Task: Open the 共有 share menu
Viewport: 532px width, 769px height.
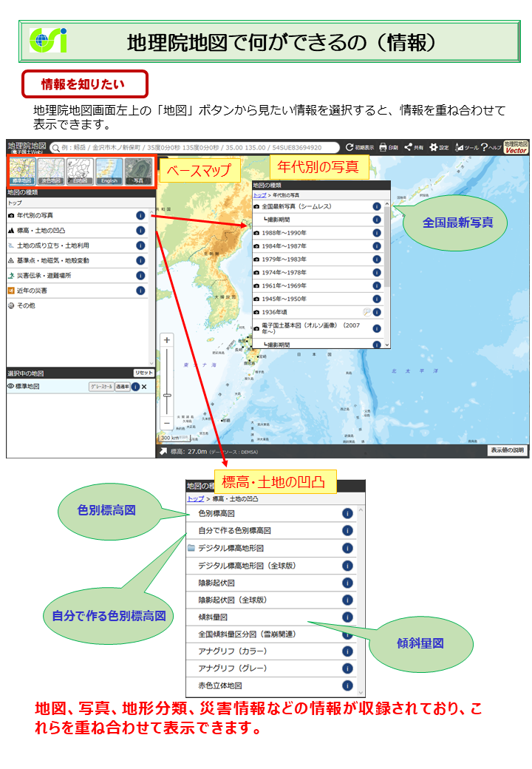Action: [414, 147]
